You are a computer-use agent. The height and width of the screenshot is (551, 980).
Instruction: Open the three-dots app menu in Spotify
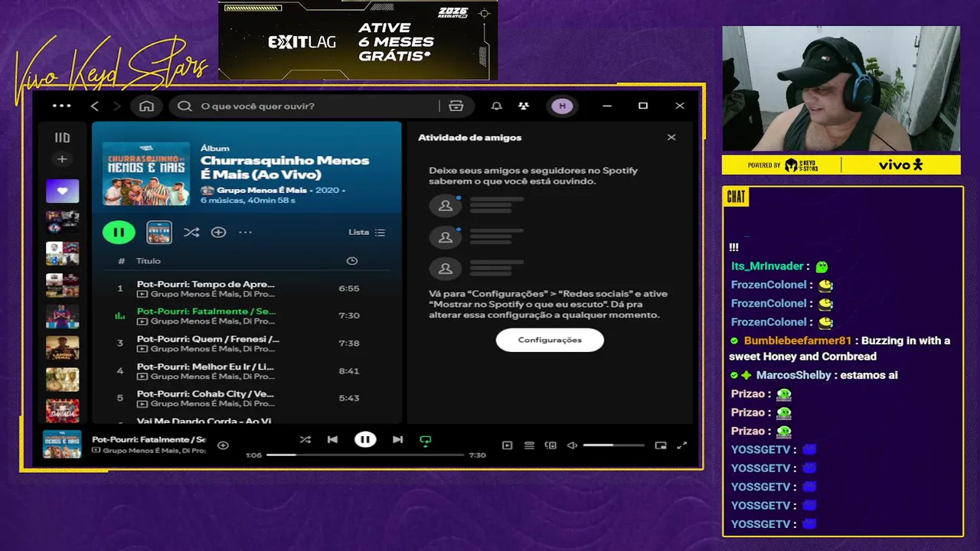click(61, 106)
